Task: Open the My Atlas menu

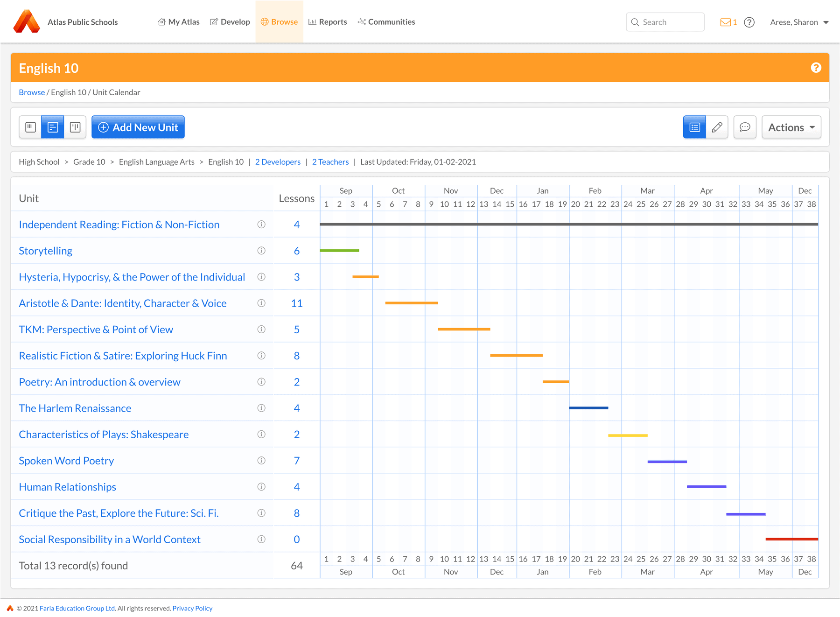Action: tap(179, 22)
